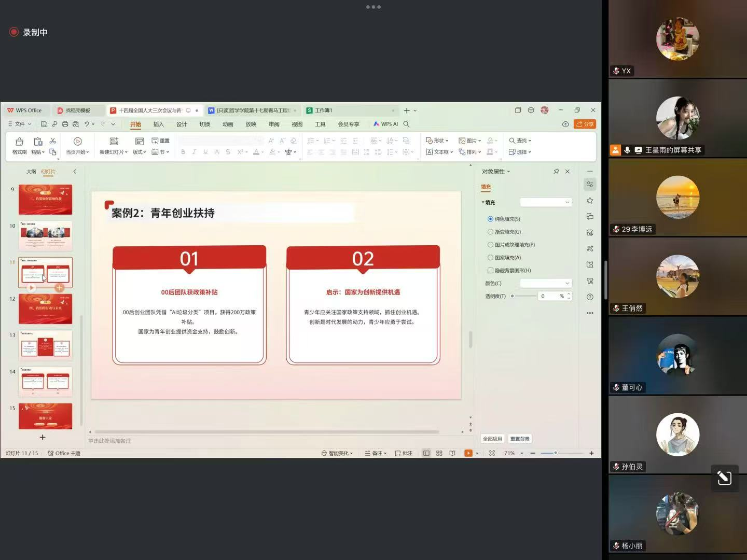Select slide 13 thumbnail in the panel
This screenshot has height=560, width=747.
pyautogui.click(x=45, y=345)
